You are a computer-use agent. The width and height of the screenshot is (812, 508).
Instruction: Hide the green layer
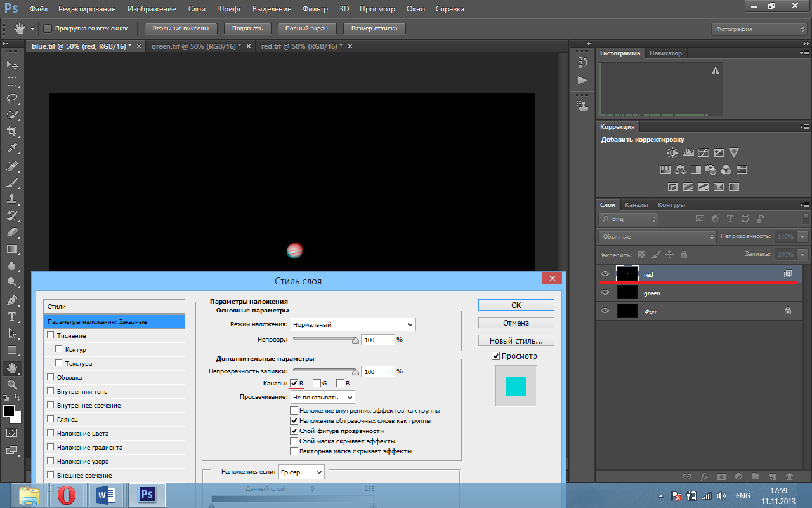[x=605, y=293]
